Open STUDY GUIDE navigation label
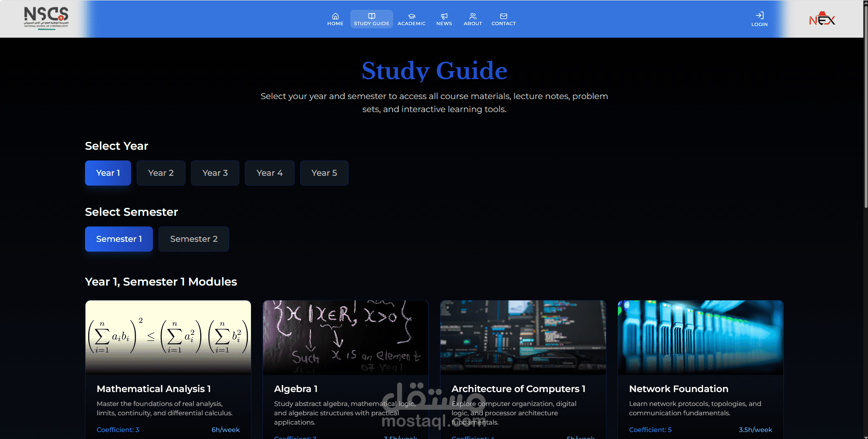 [372, 24]
